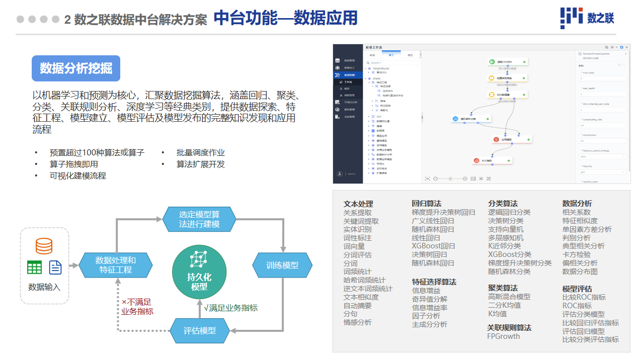Click the 数据管理 database icon in sidebar
The height and width of the screenshot is (362, 644).
pos(338,60)
